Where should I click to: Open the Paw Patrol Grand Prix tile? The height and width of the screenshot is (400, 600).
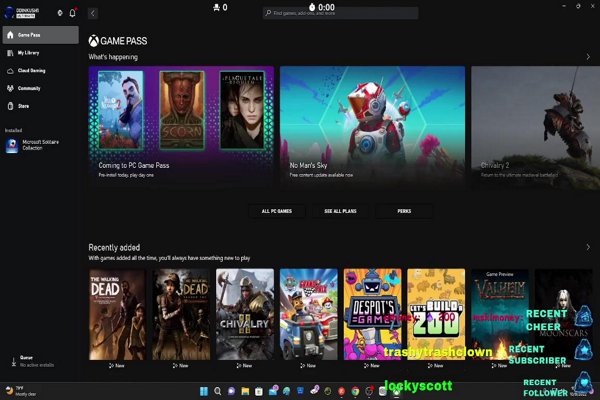pyautogui.click(x=308, y=314)
